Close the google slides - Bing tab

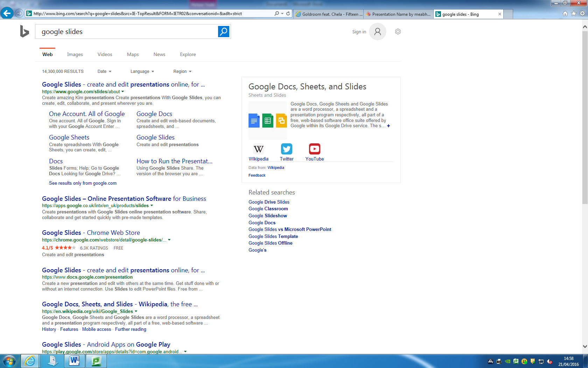point(499,14)
